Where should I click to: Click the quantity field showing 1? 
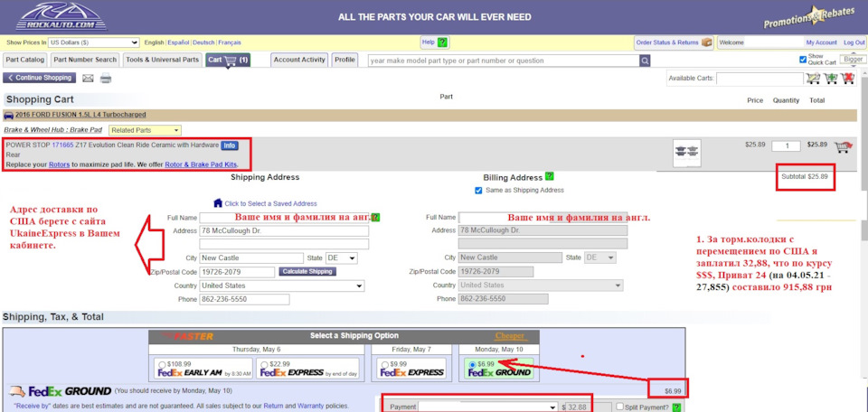click(786, 146)
